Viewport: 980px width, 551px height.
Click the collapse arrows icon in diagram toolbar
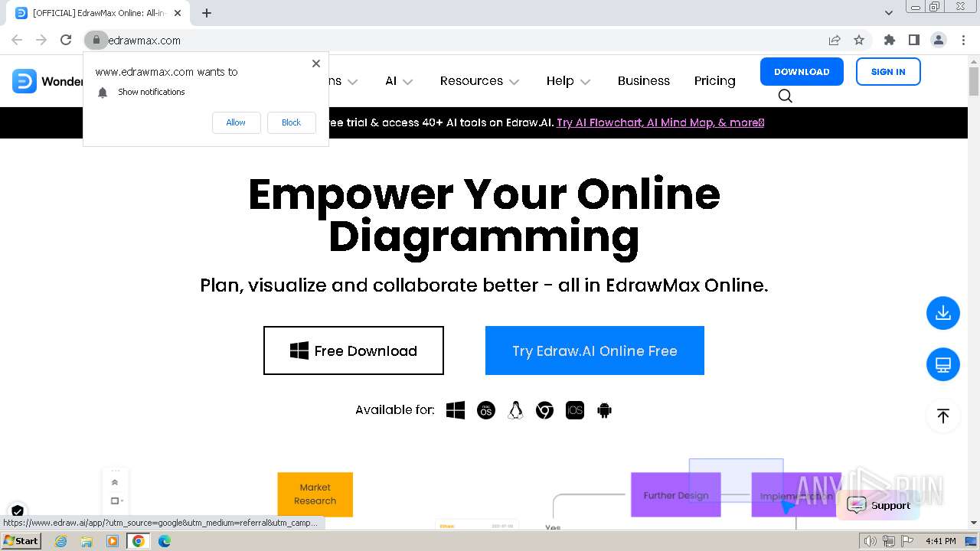click(x=115, y=482)
